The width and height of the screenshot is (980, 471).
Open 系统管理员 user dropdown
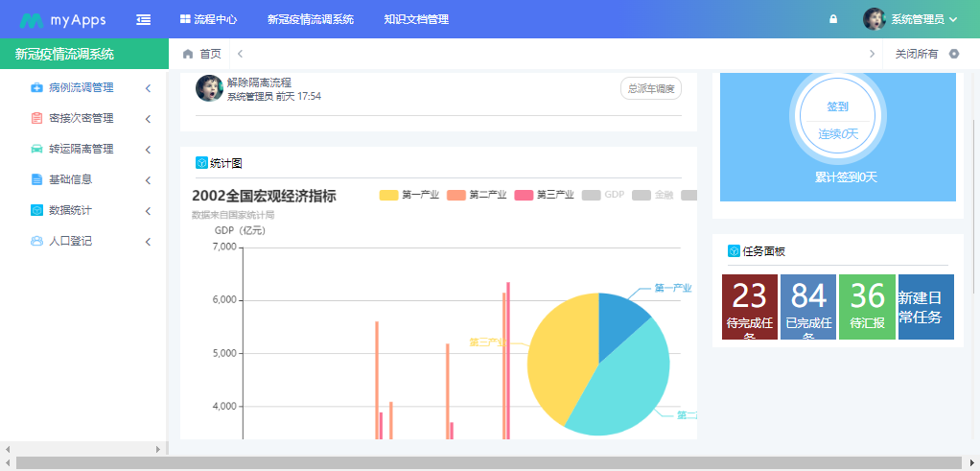coord(922,19)
